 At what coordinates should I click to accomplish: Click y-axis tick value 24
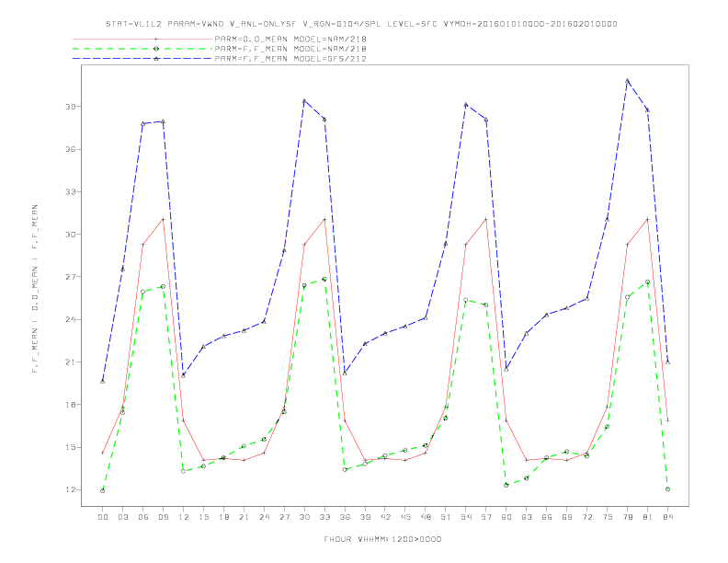point(71,319)
